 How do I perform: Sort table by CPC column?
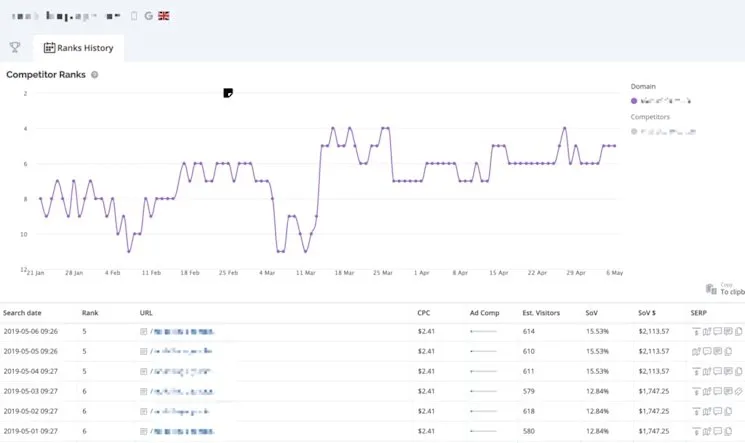point(423,313)
